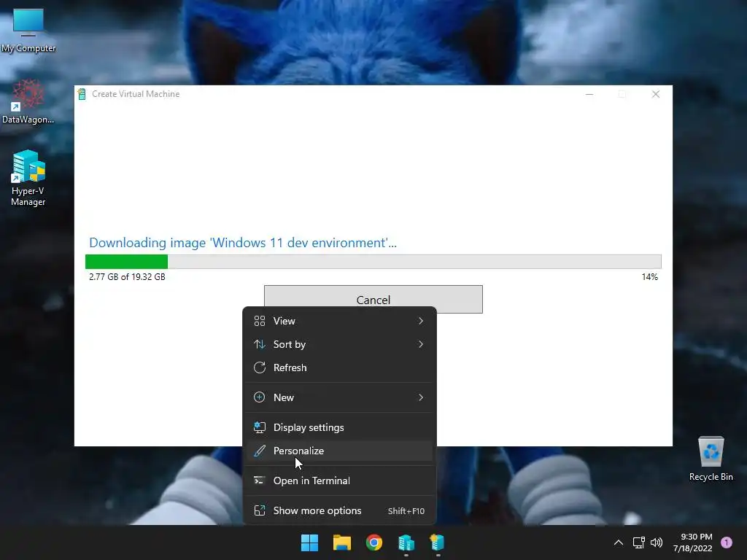Open the volume speaker tray icon
This screenshot has height=560, width=747.
[657, 542]
